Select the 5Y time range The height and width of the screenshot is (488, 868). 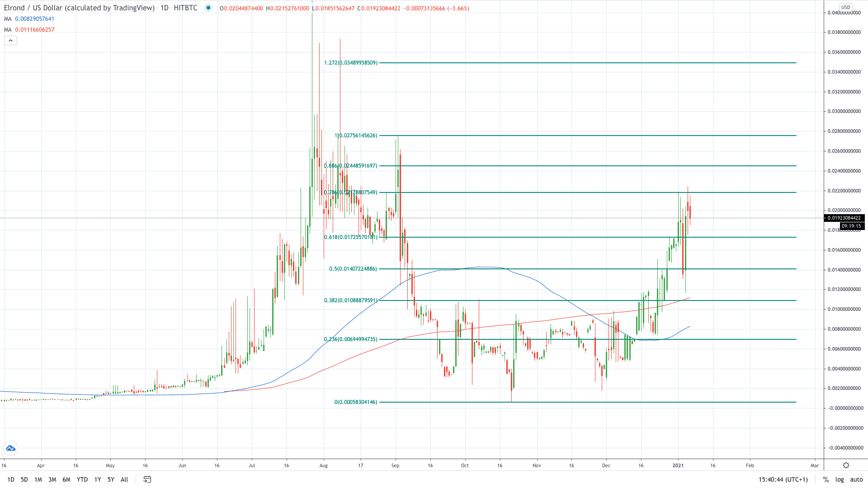click(111, 479)
